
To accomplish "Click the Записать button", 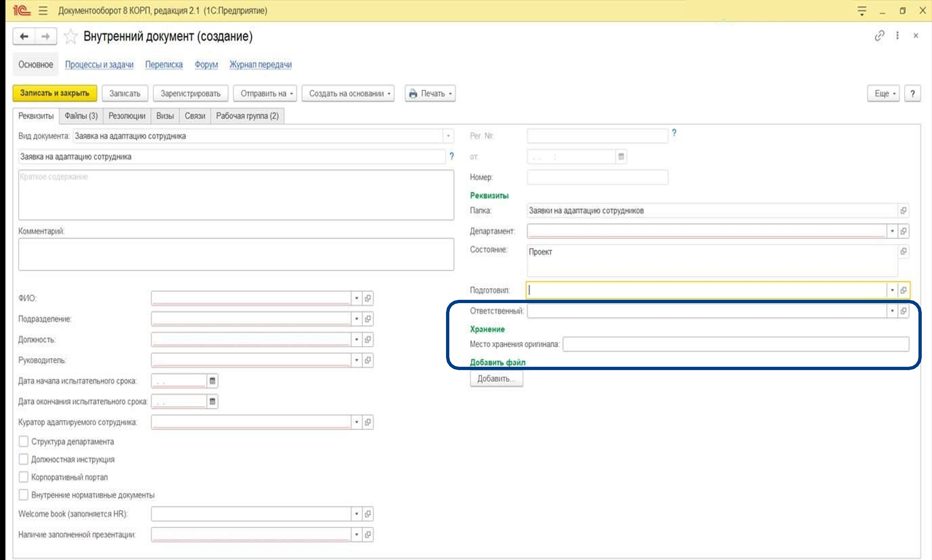I will point(125,93).
